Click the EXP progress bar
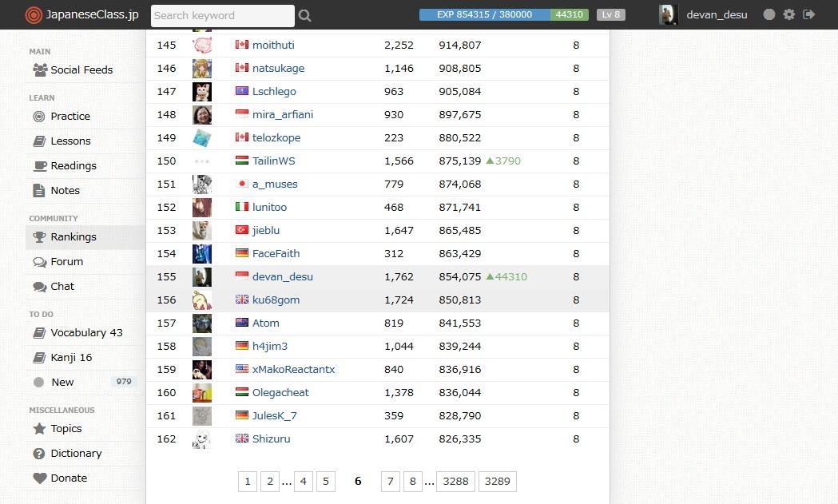The height and width of the screenshot is (504, 838). (484, 14)
